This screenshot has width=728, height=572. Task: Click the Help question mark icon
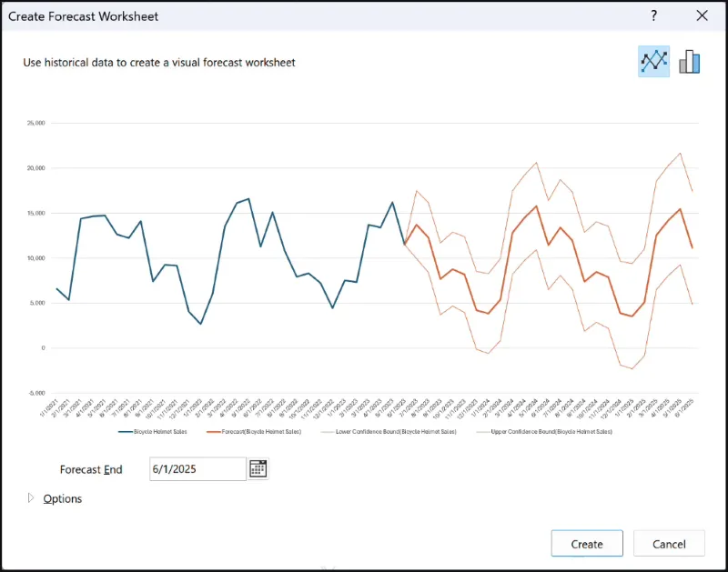652,15
